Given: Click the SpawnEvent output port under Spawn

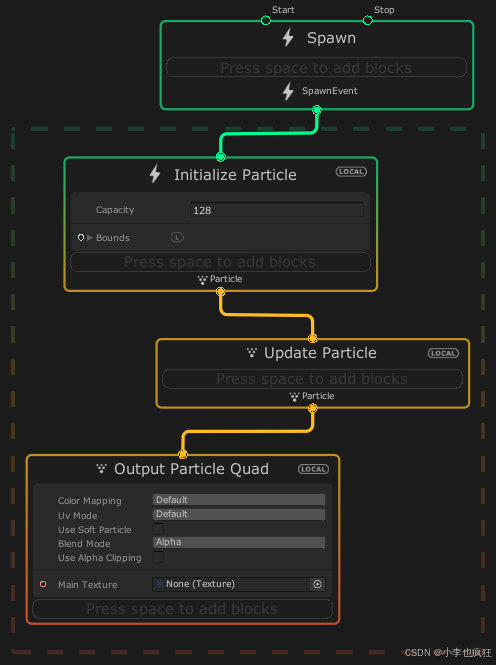Looking at the screenshot, I should click(x=317, y=110).
